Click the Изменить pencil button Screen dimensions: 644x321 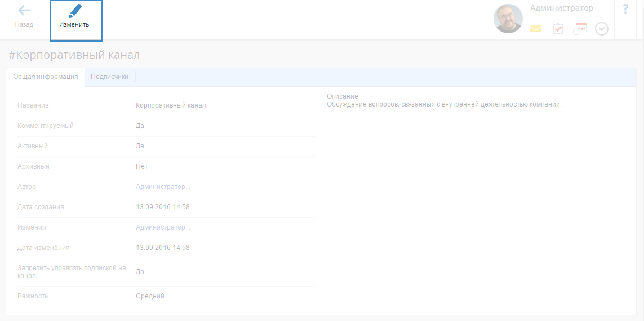pos(75,20)
